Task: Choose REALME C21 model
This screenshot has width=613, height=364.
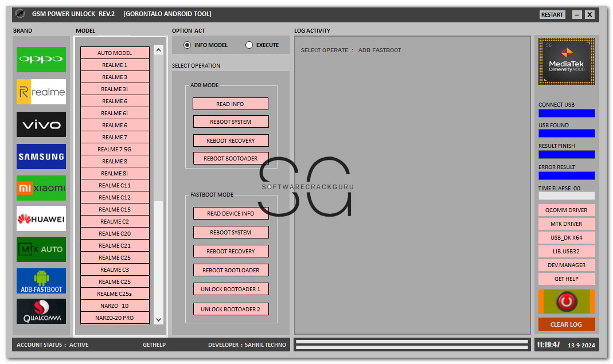Action: point(115,245)
